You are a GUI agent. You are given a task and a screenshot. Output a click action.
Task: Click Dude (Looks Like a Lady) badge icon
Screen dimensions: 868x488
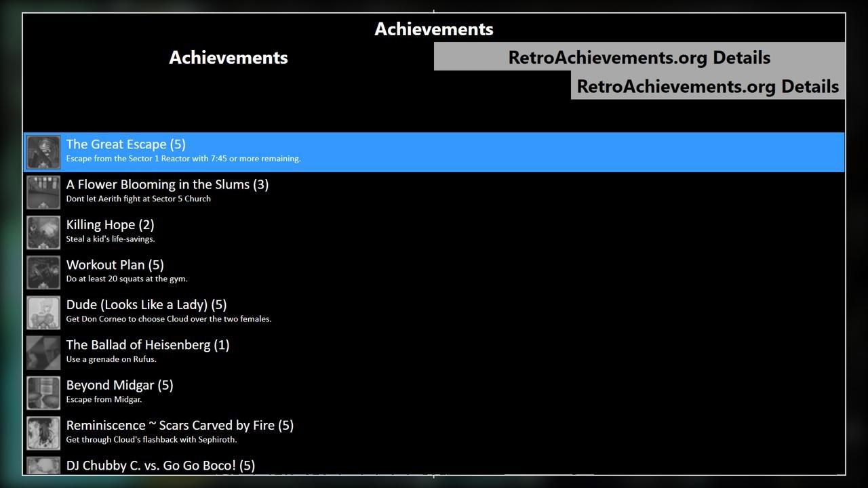coord(43,312)
